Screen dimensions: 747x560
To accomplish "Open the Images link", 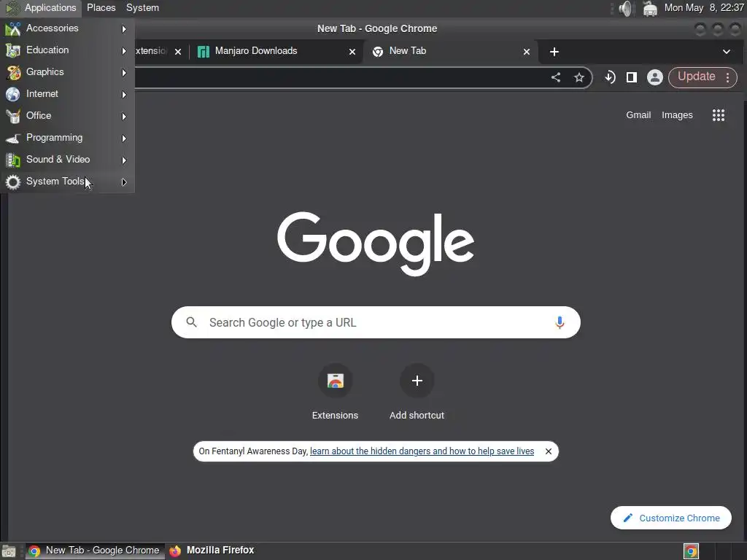I will pyautogui.click(x=677, y=114).
